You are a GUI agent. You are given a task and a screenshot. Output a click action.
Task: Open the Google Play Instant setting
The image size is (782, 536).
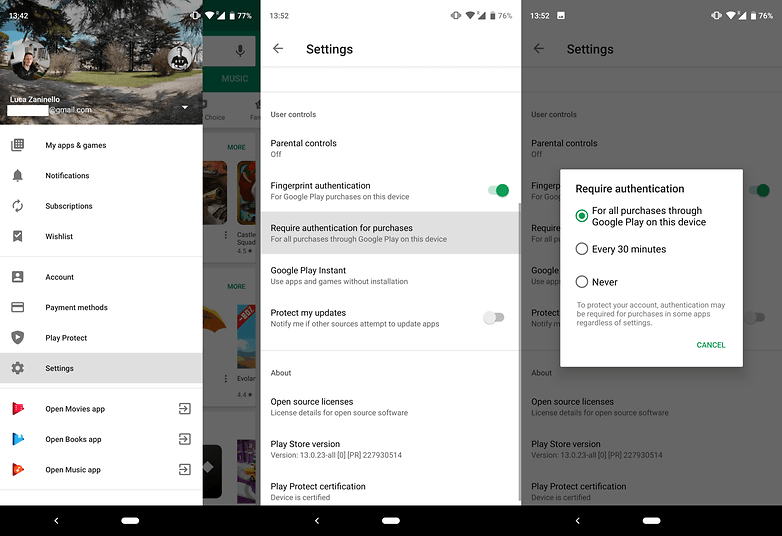coord(391,275)
